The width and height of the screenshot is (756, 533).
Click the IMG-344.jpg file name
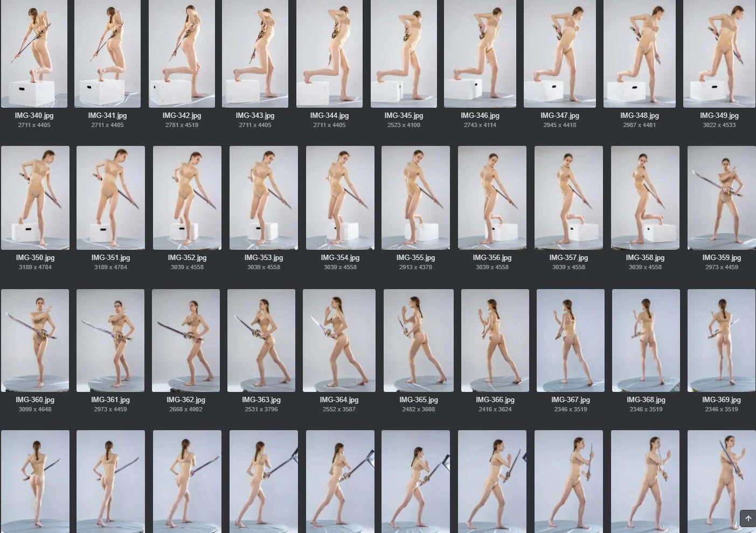coord(329,115)
